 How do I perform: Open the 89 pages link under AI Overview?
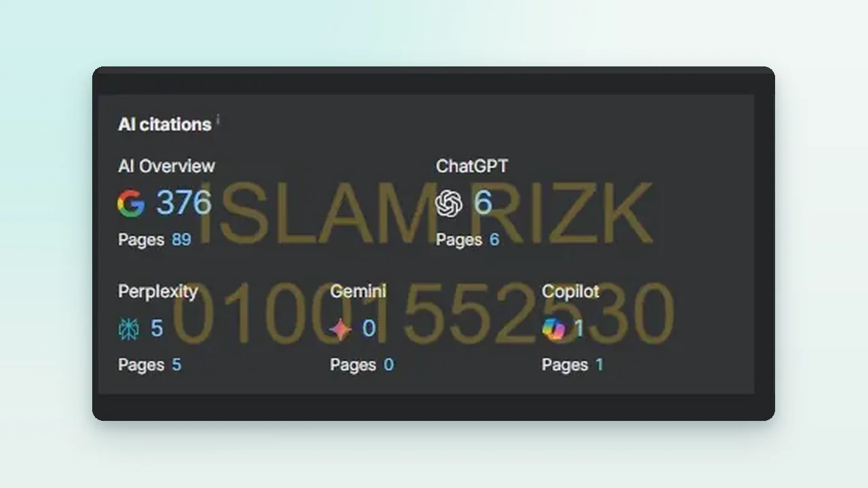[x=181, y=240]
